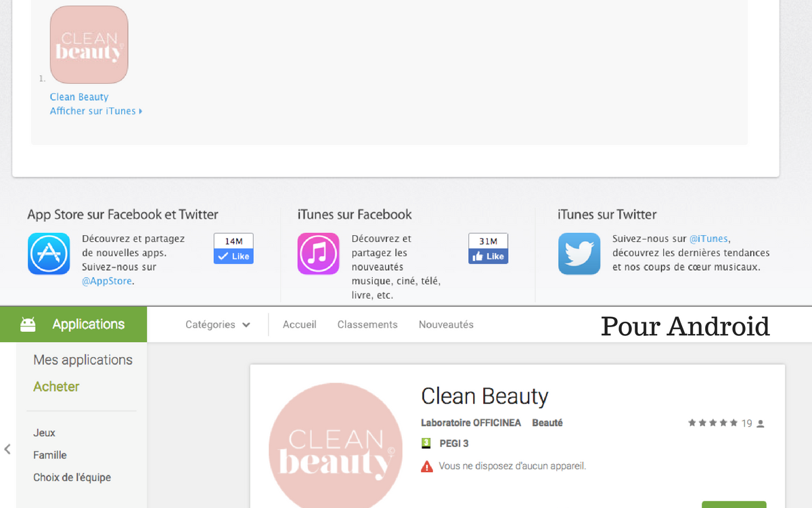Click the Twitter bird icon
Screen dimensions: 812x508
[579, 253]
